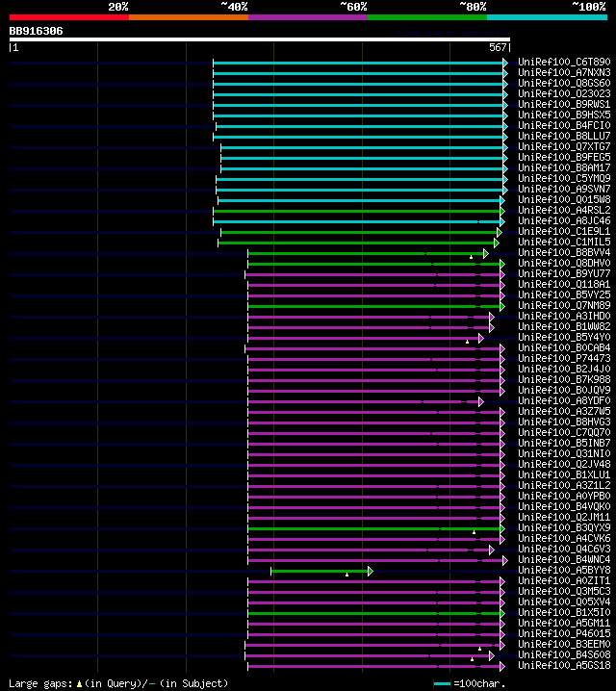Click arrowhead ending the UniRef100_C1MIL5 alignment
Viewport: 616px width, 691px height.
tap(497, 243)
